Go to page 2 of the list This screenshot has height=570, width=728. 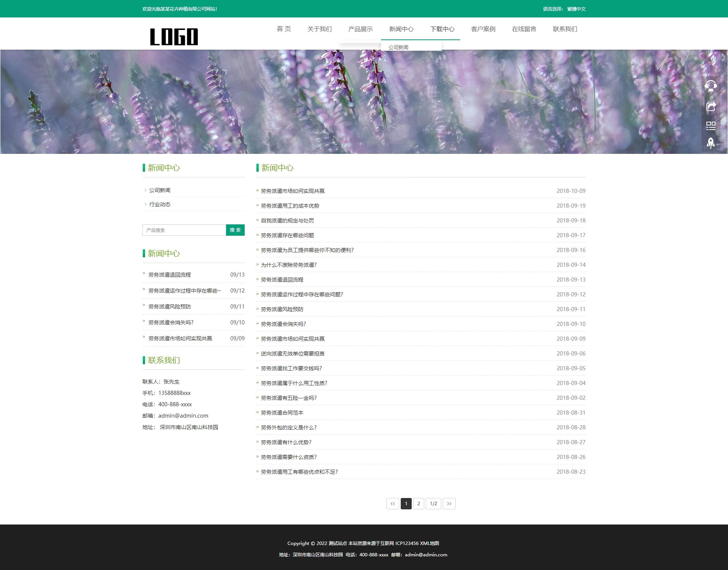click(x=418, y=504)
